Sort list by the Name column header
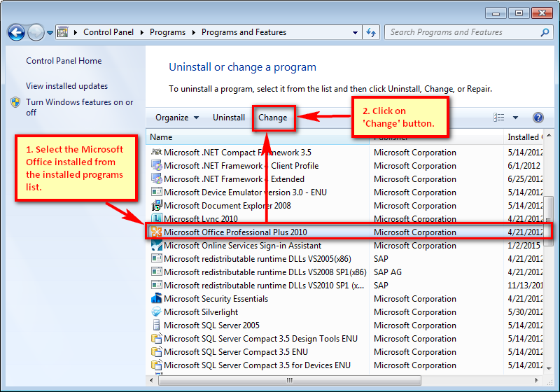Viewport: 560px width, 392px height. pyautogui.click(x=257, y=137)
